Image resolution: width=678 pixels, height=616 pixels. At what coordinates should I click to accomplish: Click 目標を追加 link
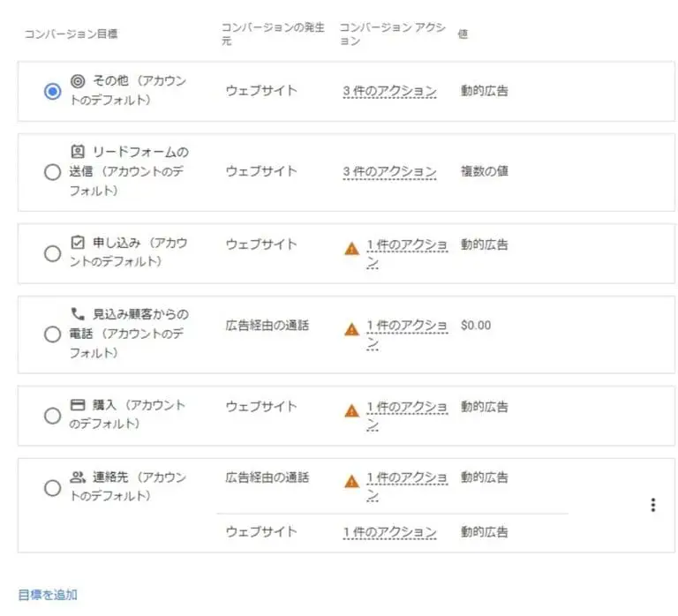(48, 595)
